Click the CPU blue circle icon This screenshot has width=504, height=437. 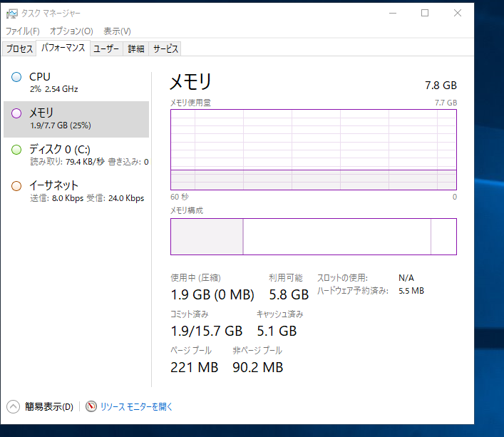[16, 77]
